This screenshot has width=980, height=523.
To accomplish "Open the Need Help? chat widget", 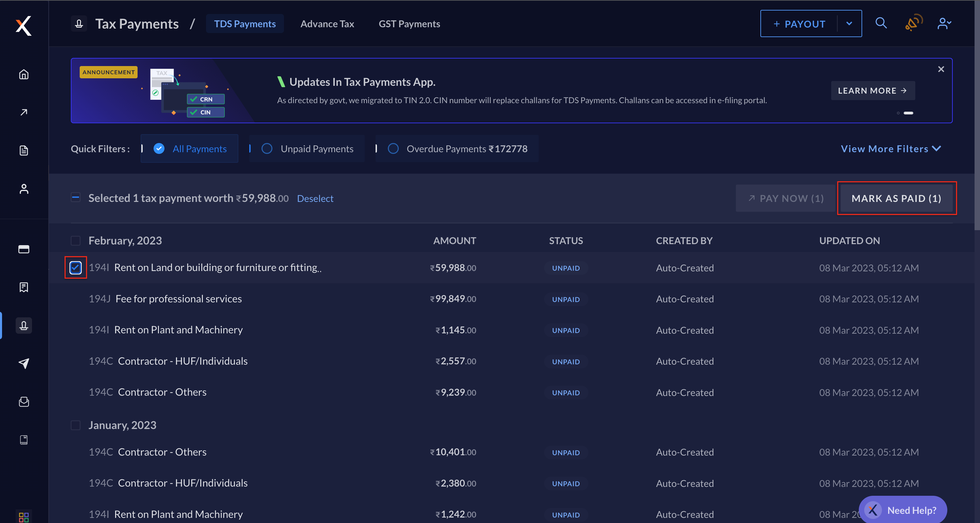I will (902, 510).
